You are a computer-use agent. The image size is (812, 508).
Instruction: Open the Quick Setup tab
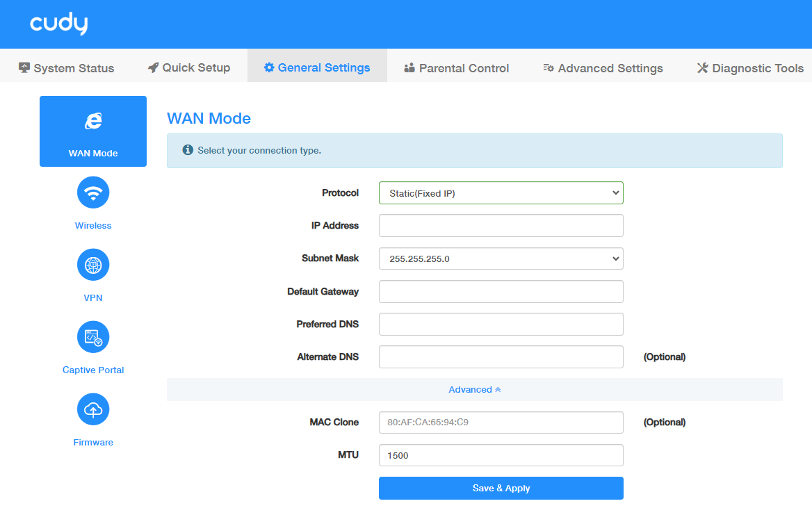[189, 68]
